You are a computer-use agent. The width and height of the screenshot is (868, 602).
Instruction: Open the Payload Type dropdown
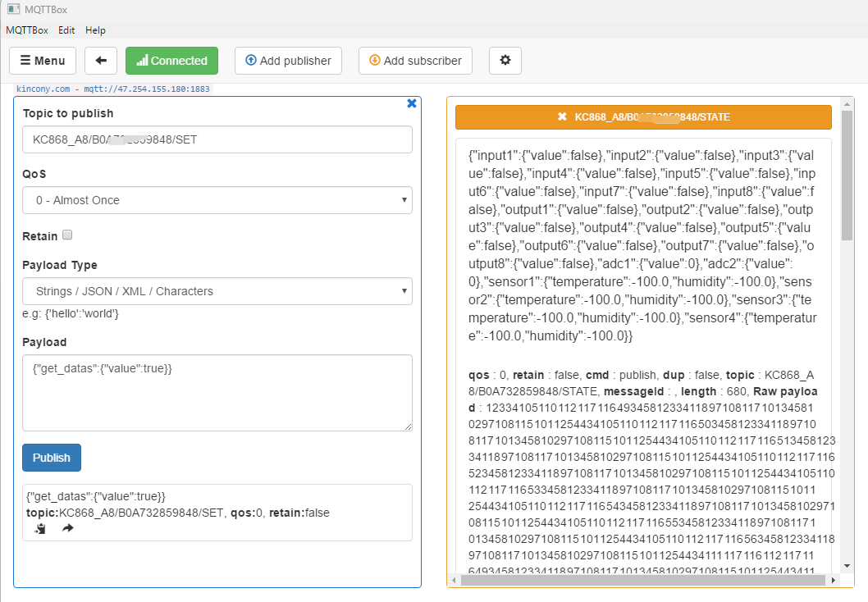[x=217, y=291]
